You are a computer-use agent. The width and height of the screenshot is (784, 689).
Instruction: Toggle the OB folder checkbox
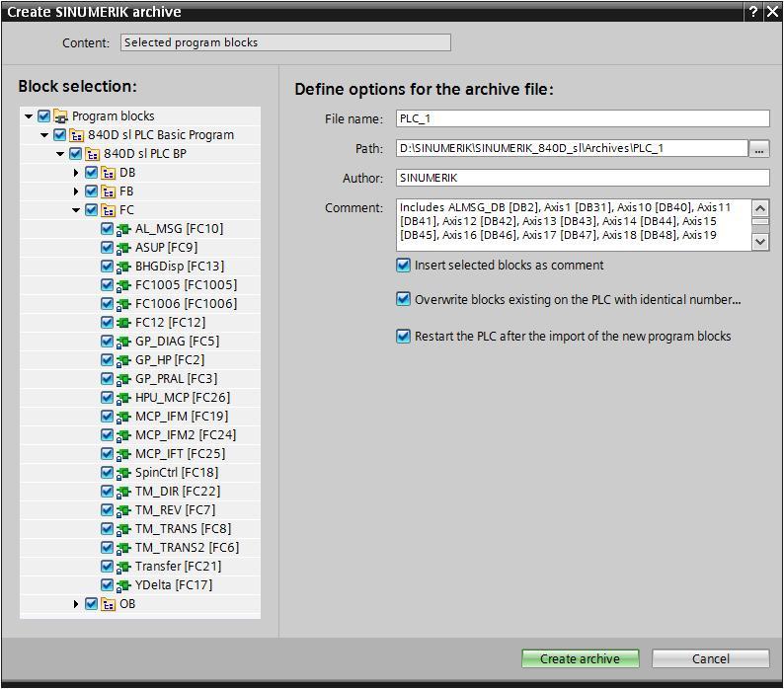click(91, 603)
